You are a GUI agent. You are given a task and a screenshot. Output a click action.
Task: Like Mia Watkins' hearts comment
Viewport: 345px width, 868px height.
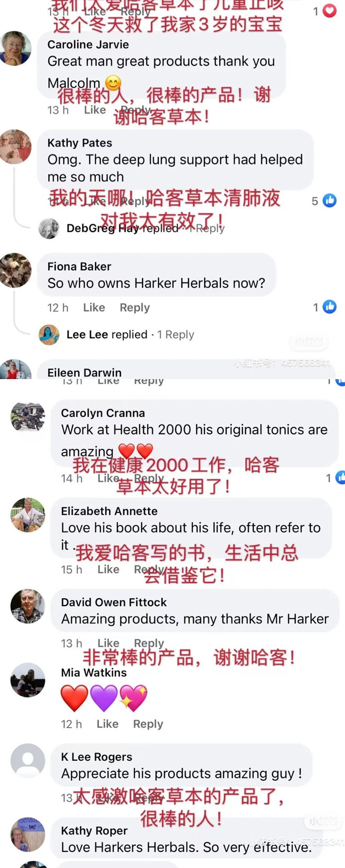tap(108, 724)
